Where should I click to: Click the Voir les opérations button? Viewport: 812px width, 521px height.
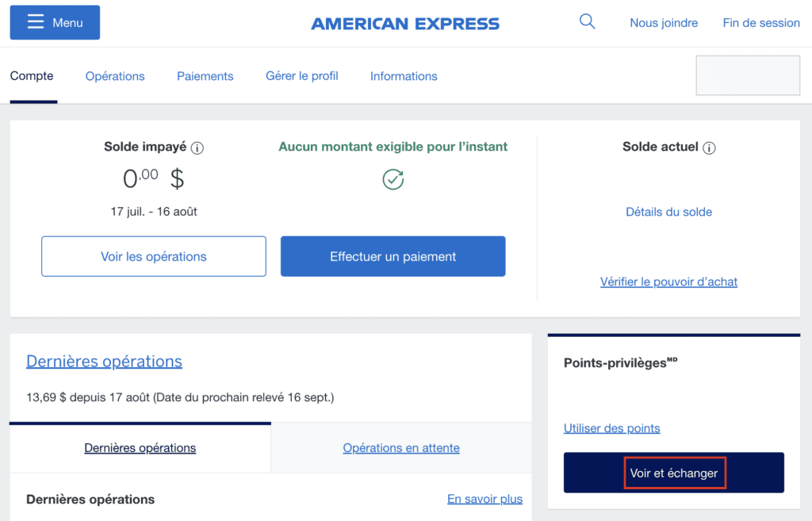coord(153,256)
